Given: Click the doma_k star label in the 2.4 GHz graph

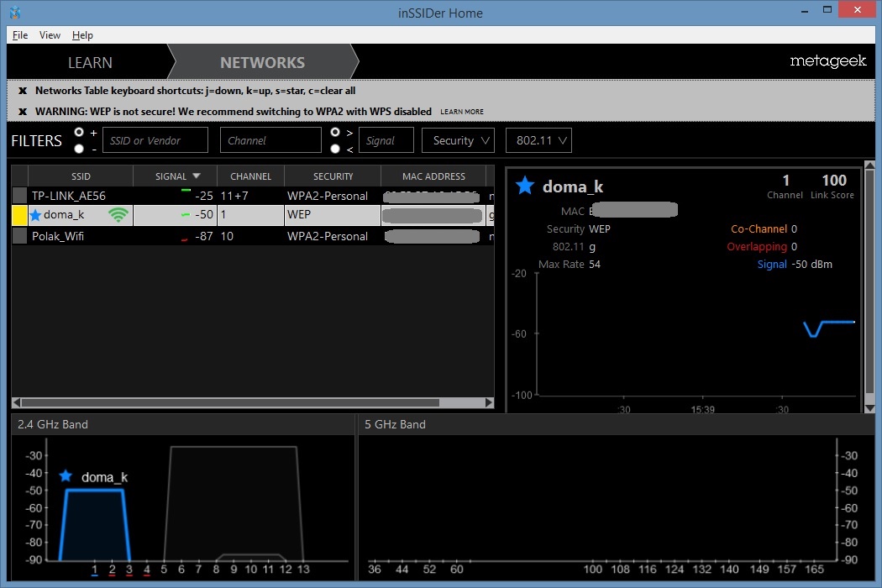Looking at the screenshot, I should tap(66, 476).
